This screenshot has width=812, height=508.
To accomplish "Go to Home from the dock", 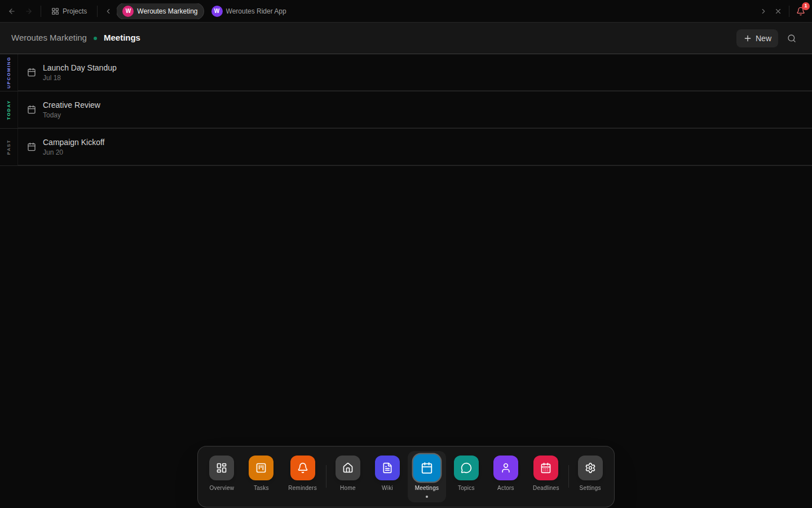I will (348, 468).
